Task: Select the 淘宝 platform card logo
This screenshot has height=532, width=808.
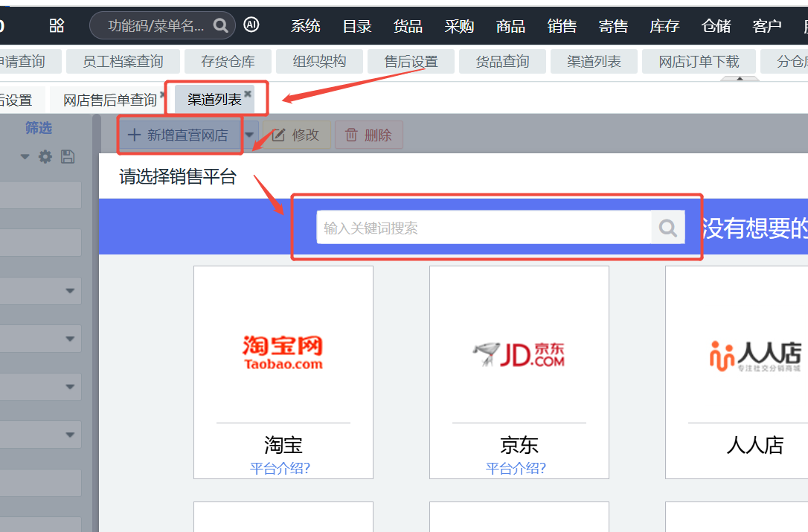Action: coord(283,353)
